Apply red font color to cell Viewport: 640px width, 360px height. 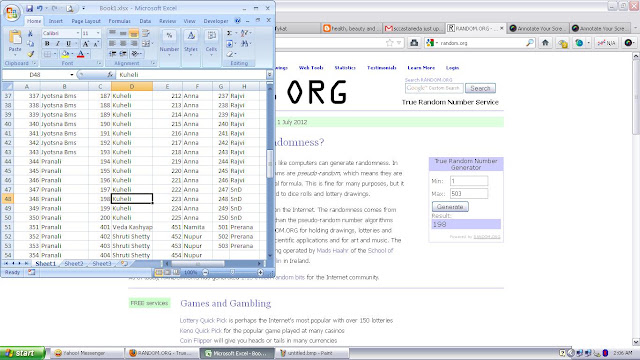coord(80,54)
